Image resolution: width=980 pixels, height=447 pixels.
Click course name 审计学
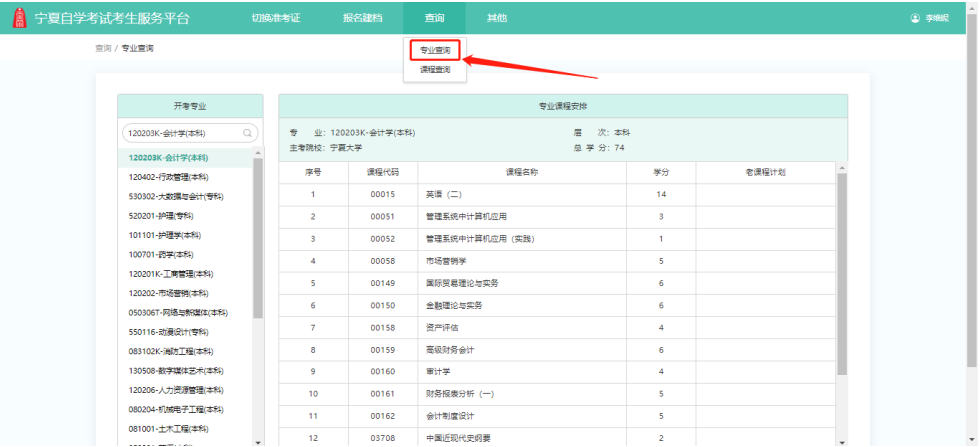pyautogui.click(x=438, y=372)
